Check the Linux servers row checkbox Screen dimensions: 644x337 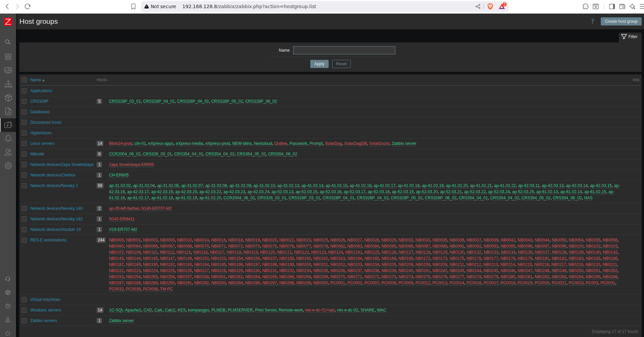pyautogui.click(x=24, y=144)
